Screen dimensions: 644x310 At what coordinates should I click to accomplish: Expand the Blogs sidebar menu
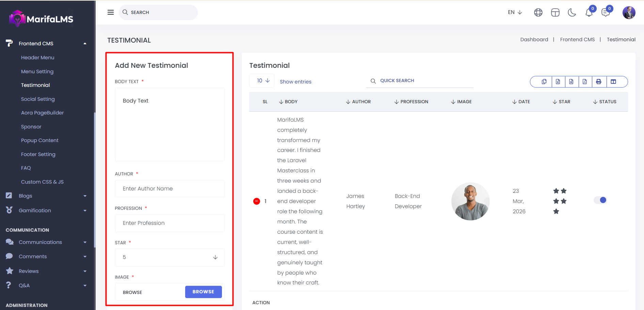click(x=46, y=196)
